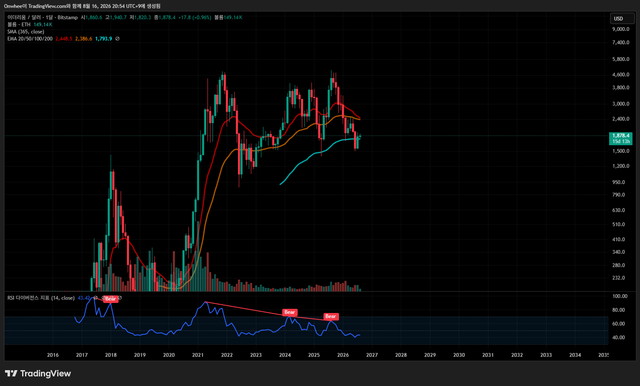Click the 2021 label on time axis
The image size is (640, 386).
point(198,355)
